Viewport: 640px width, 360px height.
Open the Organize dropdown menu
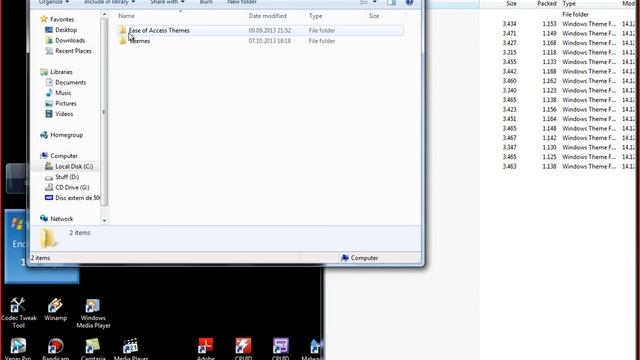54,2
